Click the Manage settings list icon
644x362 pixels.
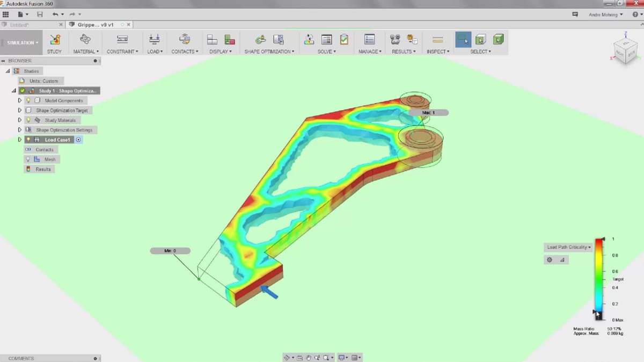click(370, 39)
